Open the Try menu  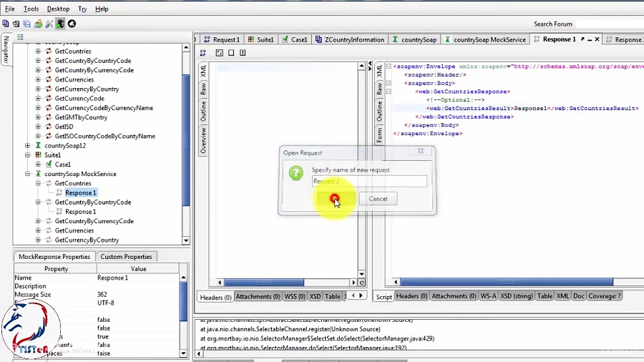pyautogui.click(x=82, y=9)
